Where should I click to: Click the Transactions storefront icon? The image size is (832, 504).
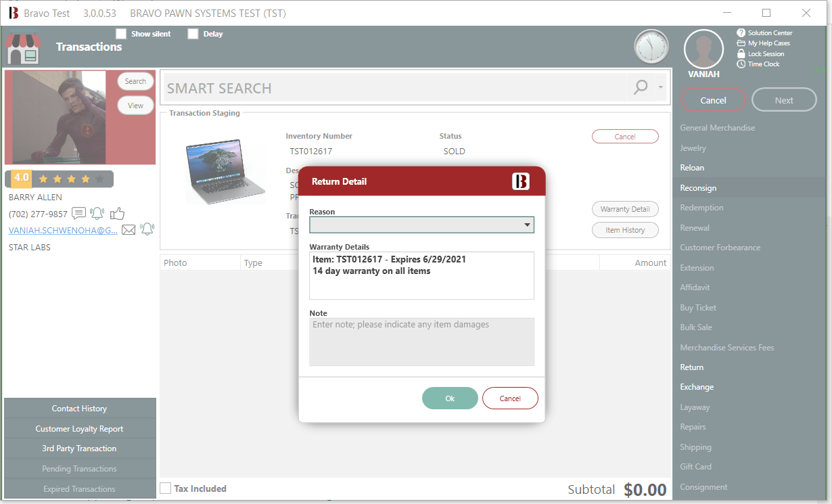pyautogui.click(x=22, y=47)
